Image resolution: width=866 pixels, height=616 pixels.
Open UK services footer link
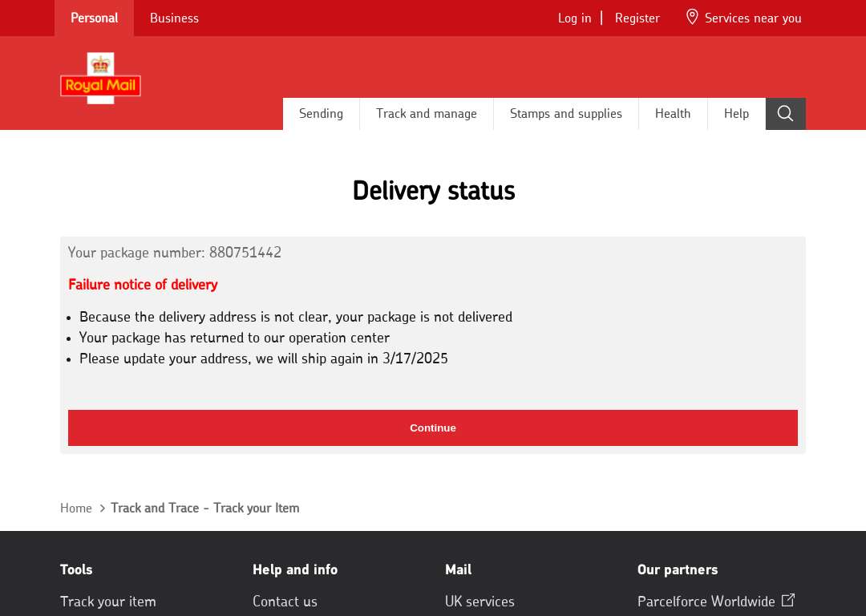pos(480,601)
